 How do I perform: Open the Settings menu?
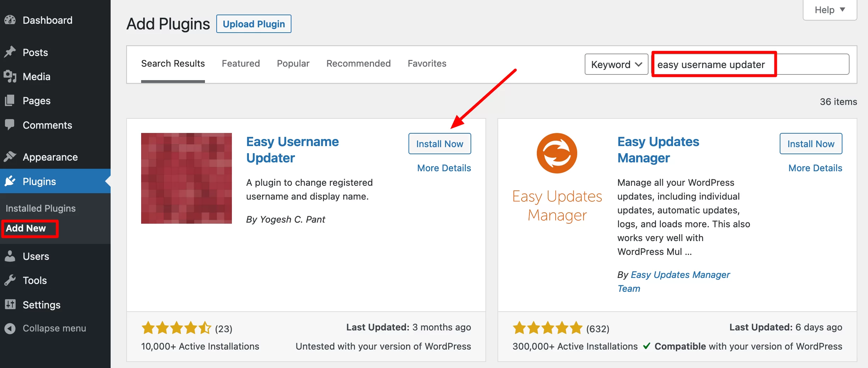point(55,305)
